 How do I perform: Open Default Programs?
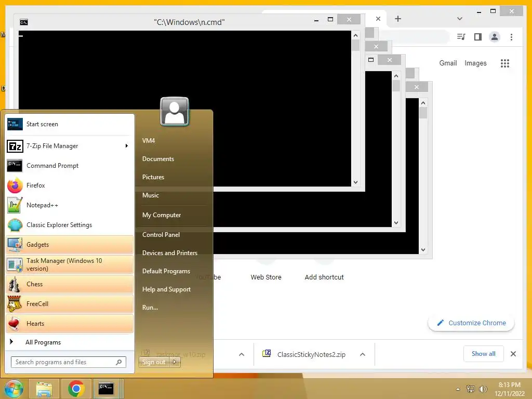point(166,271)
